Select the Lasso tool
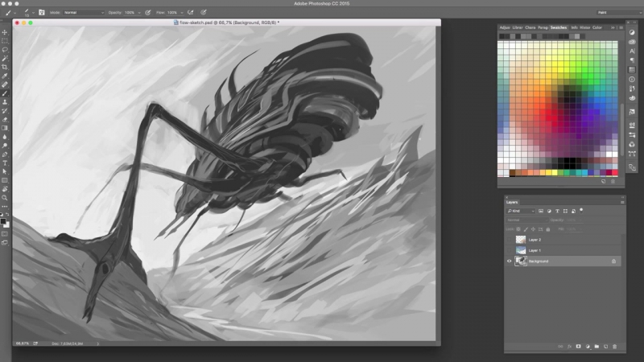The image size is (644, 362). click(5, 49)
